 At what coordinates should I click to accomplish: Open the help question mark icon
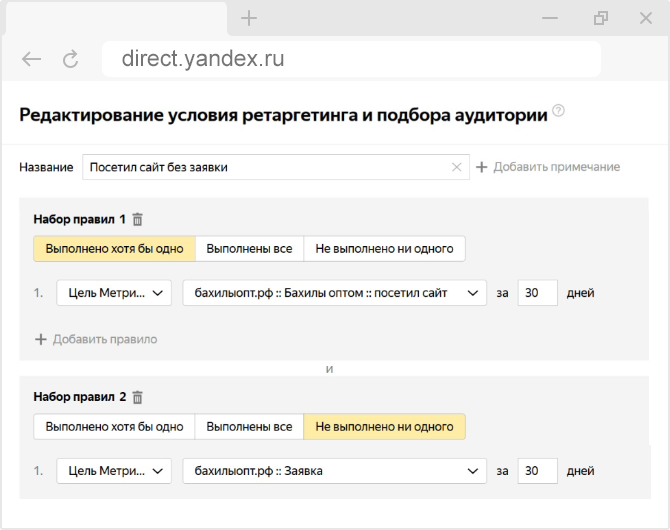coord(558,111)
